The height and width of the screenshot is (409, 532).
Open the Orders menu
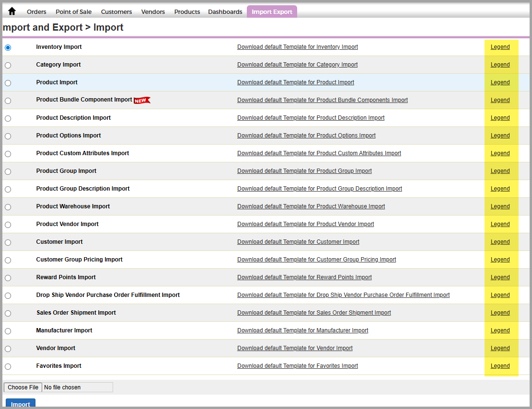(x=36, y=12)
